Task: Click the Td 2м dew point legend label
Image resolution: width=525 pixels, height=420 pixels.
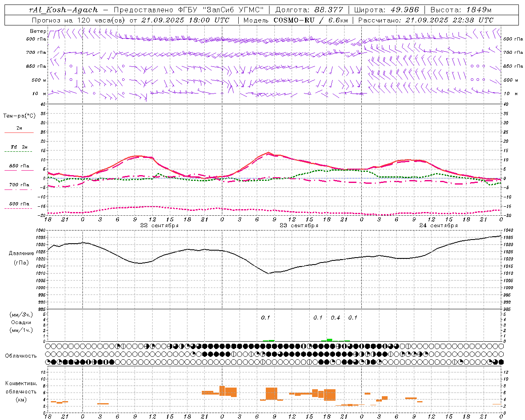Action: 19,147
